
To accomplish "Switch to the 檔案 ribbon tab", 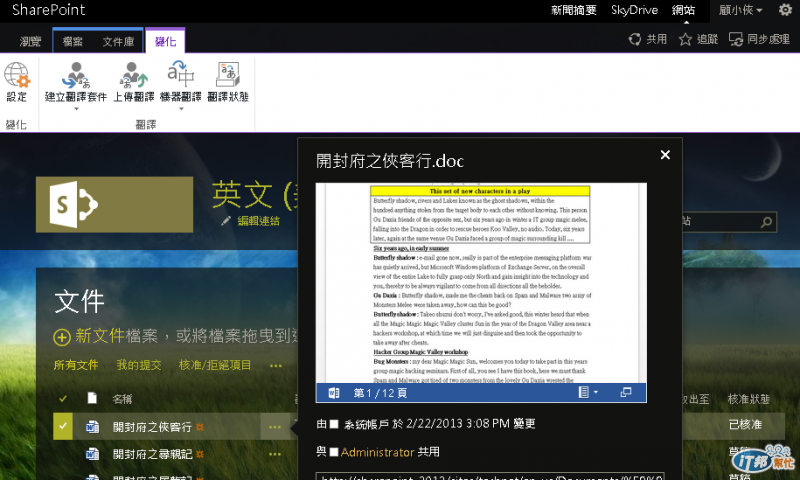I will coord(72,41).
